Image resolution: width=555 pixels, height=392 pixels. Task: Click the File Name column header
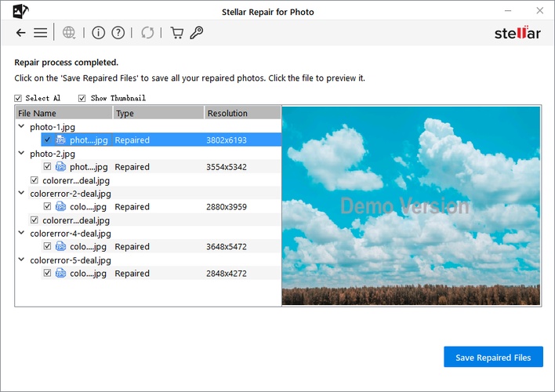pyautogui.click(x=64, y=113)
